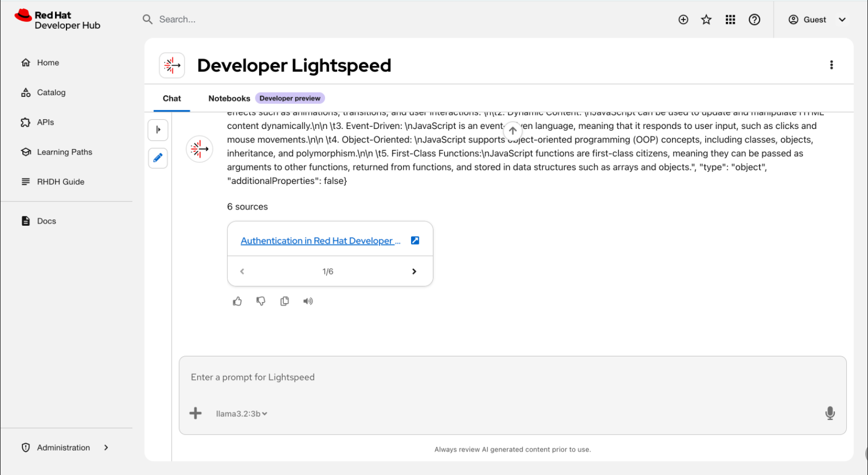
Task: Switch to the Notebooks tab
Action: [x=229, y=98]
